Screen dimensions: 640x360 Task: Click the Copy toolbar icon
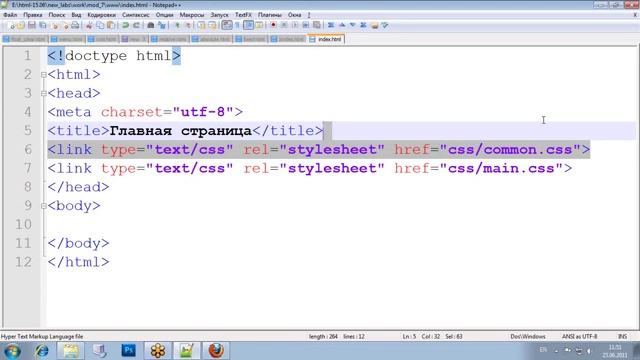click(x=100, y=25)
